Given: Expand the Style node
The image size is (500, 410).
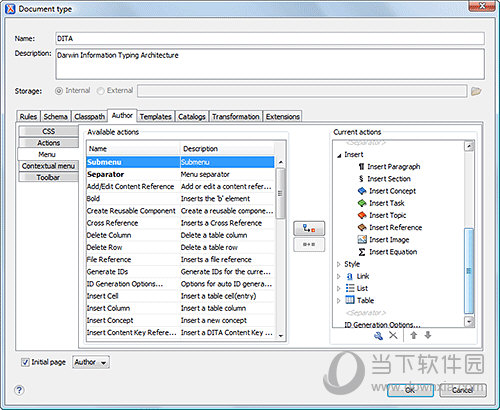Looking at the screenshot, I should (339, 264).
